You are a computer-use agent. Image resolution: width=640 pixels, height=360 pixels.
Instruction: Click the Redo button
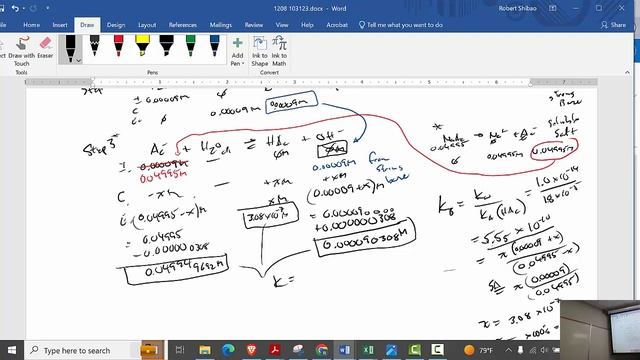(x=33, y=8)
